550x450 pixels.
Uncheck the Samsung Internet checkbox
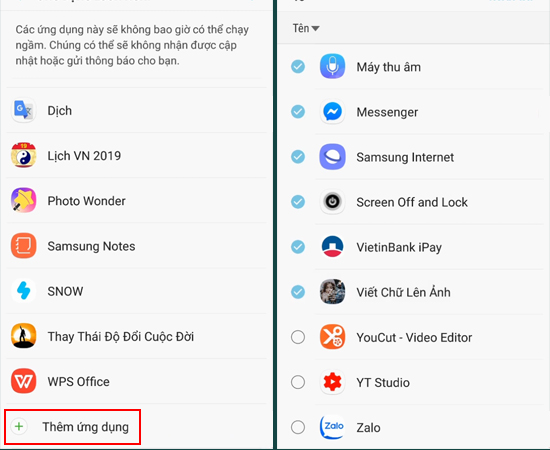tap(298, 157)
